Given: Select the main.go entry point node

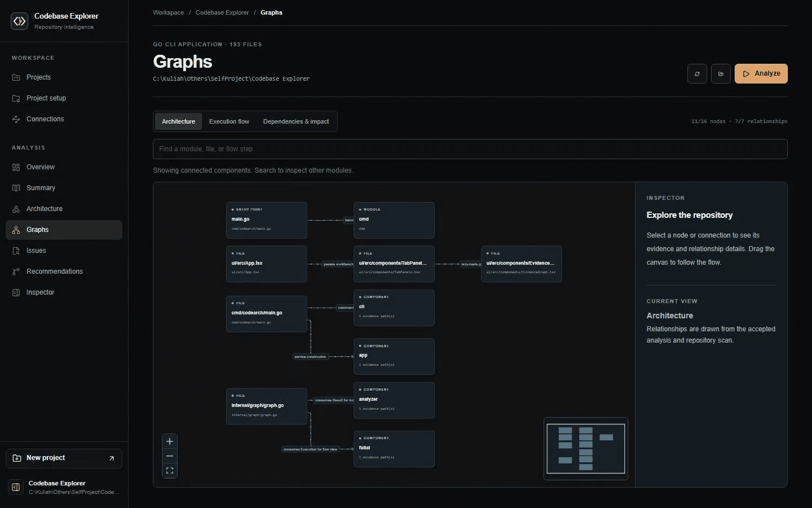Looking at the screenshot, I should 267,220.
